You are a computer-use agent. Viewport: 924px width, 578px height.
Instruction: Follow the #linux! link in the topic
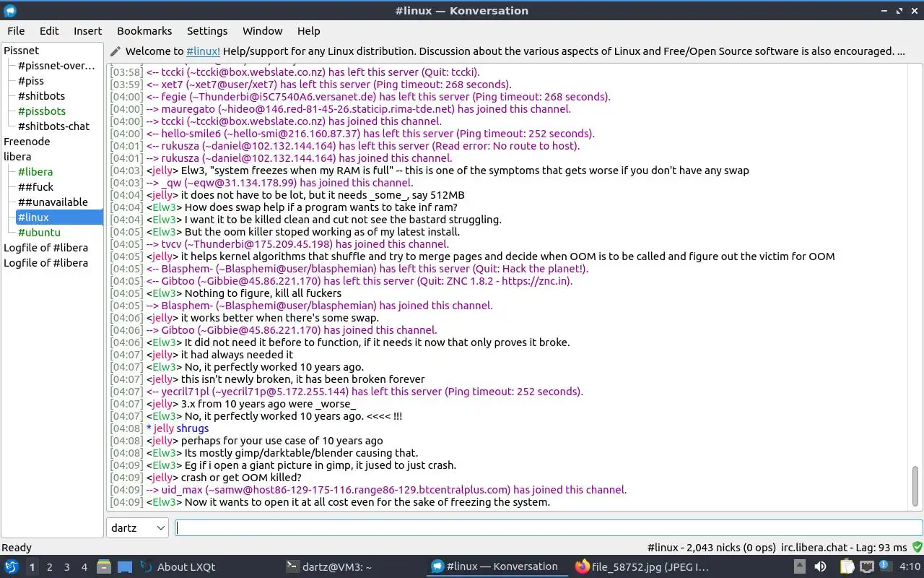tap(203, 51)
